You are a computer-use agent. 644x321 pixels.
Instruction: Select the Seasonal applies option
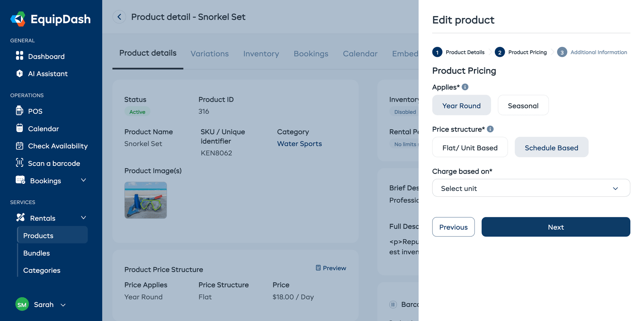(x=523, y=105)
